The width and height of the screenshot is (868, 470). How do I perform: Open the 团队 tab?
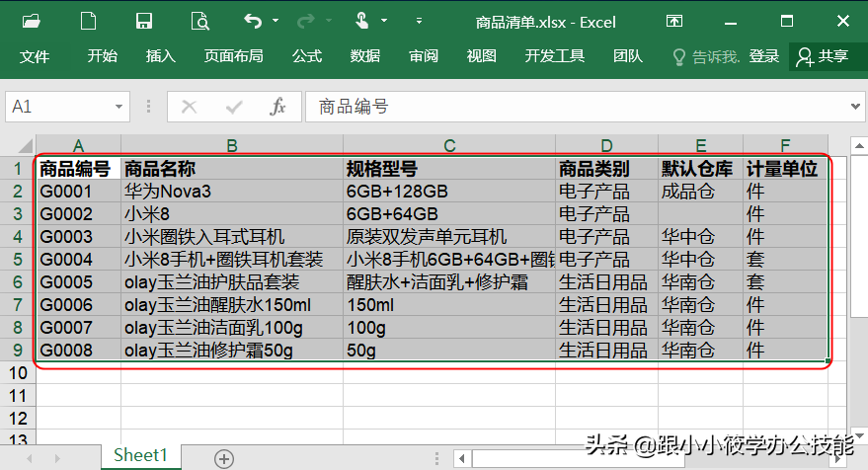(628, 56)
